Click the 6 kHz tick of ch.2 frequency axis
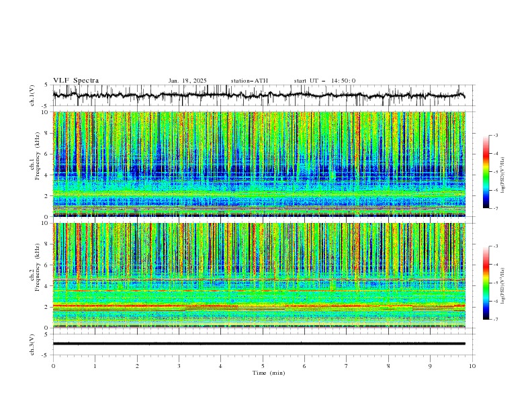 (47, 265)
